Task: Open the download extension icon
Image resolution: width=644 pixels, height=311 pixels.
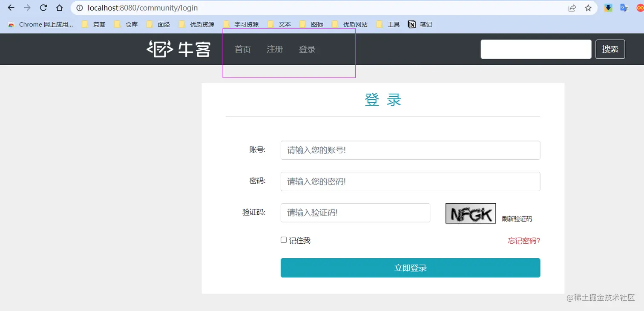Action: tap(608, 8)
